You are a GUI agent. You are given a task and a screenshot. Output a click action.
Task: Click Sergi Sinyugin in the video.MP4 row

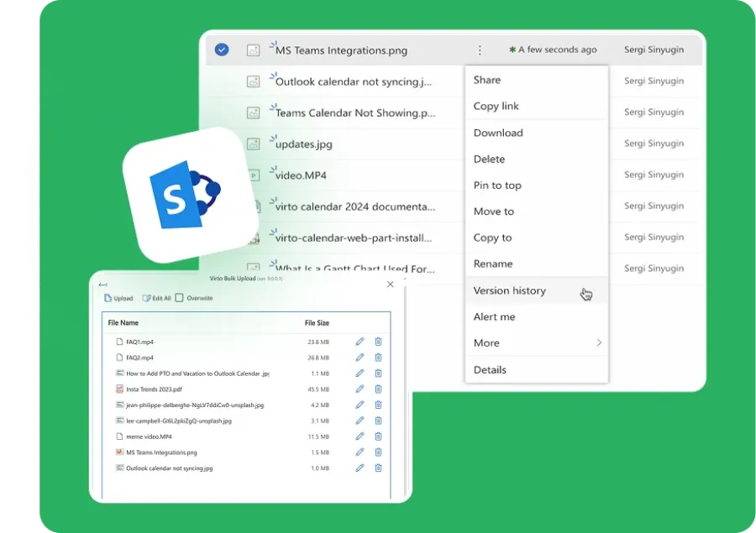(x=654, y=175)
